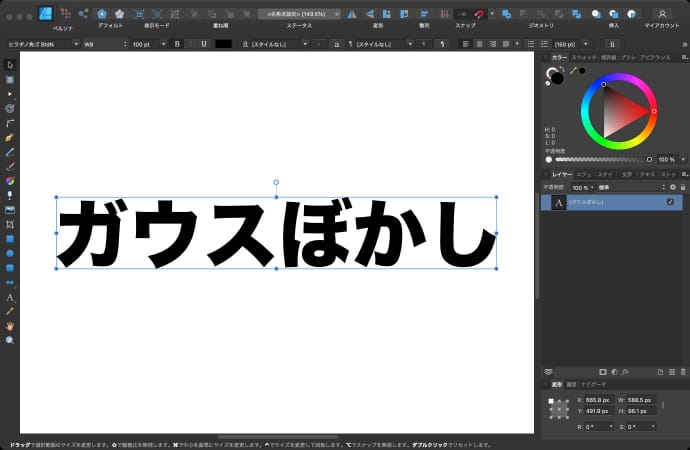Screen dimensions: 690x450
Task: Open the layer settings gear icon
Action: (x=673, y=187)
